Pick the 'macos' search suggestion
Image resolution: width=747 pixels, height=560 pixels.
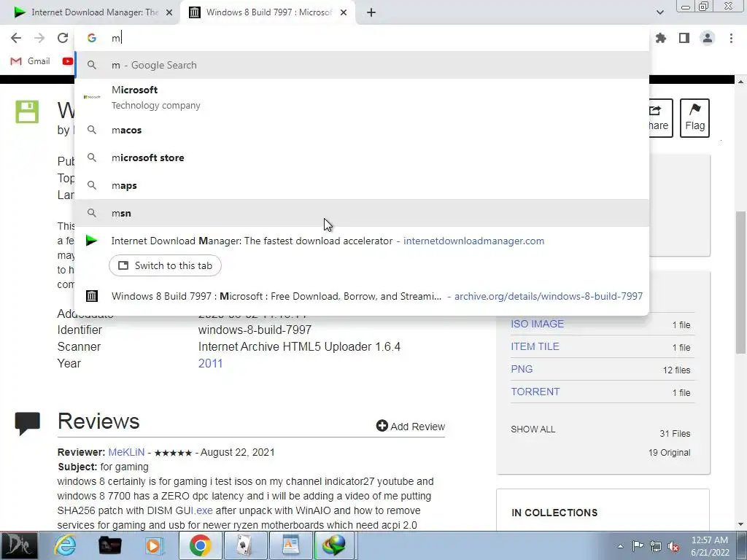click(362, 130)
